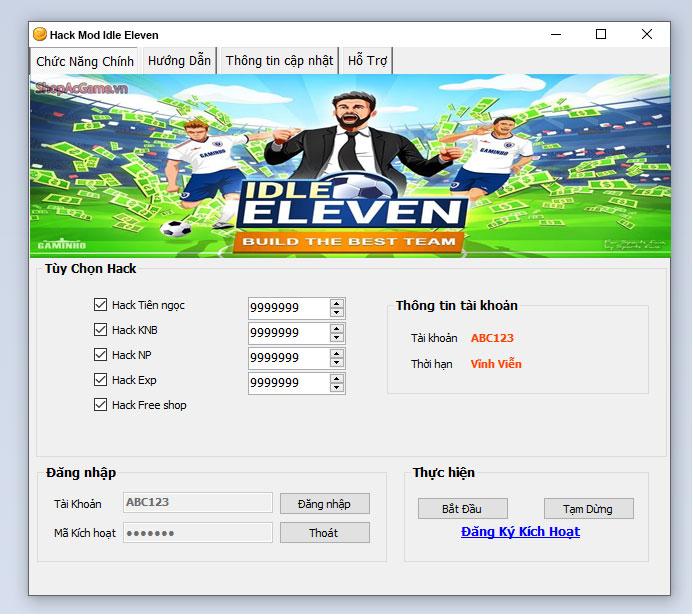The image size is (693, 616).
Task: Open the Đăng Ký Kích Hoạt link
Action: [x=520, y=532]
